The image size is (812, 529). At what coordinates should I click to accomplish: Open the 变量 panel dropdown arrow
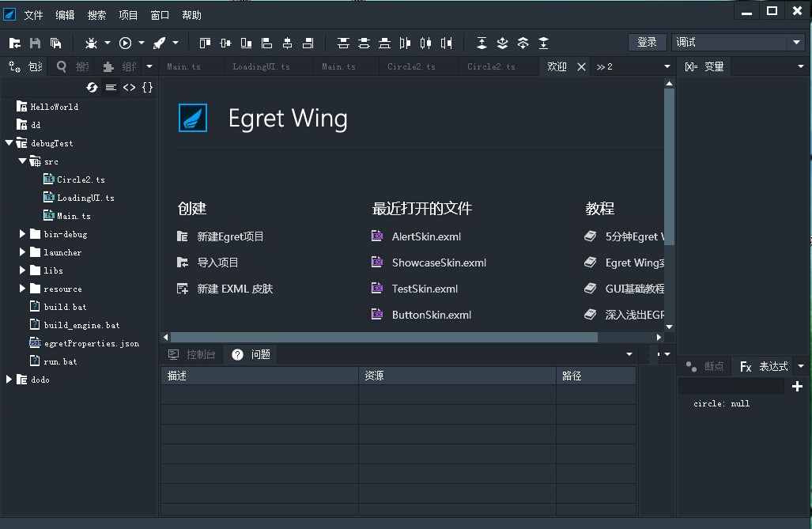point(801,67)
